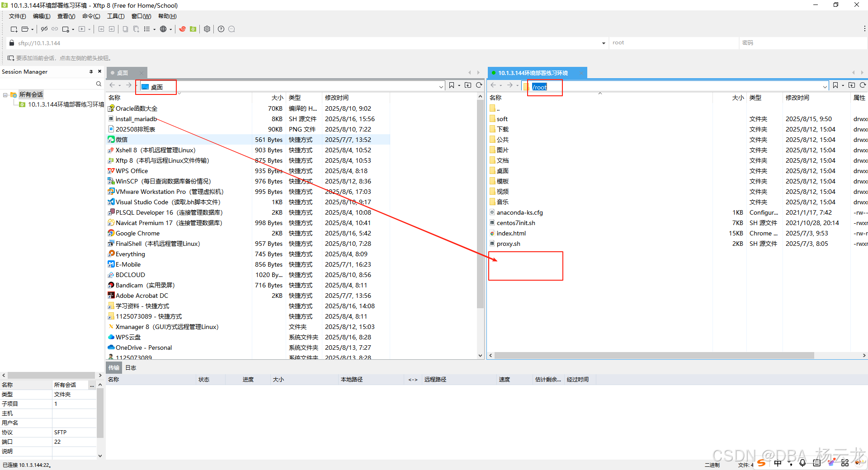This screenshot has height=470, width=868.
Task: Open the 查看(V) menu
Action: pyautogui.click(x=66, y=16)
